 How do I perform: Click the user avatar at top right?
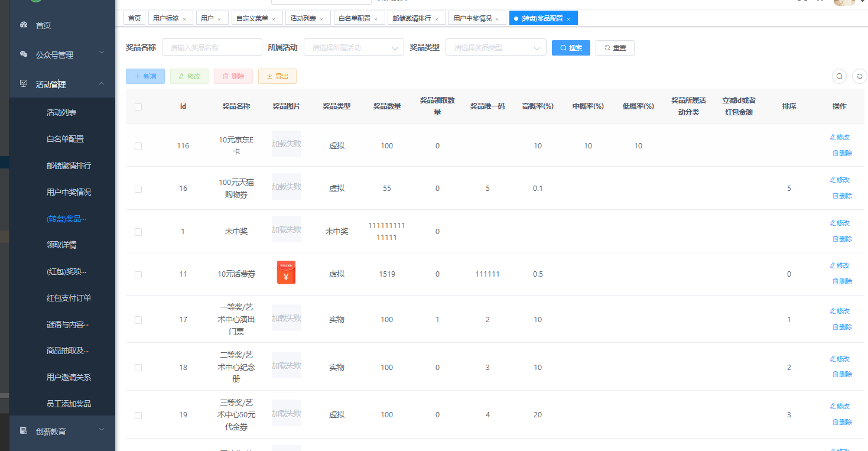tap(844, 2)
